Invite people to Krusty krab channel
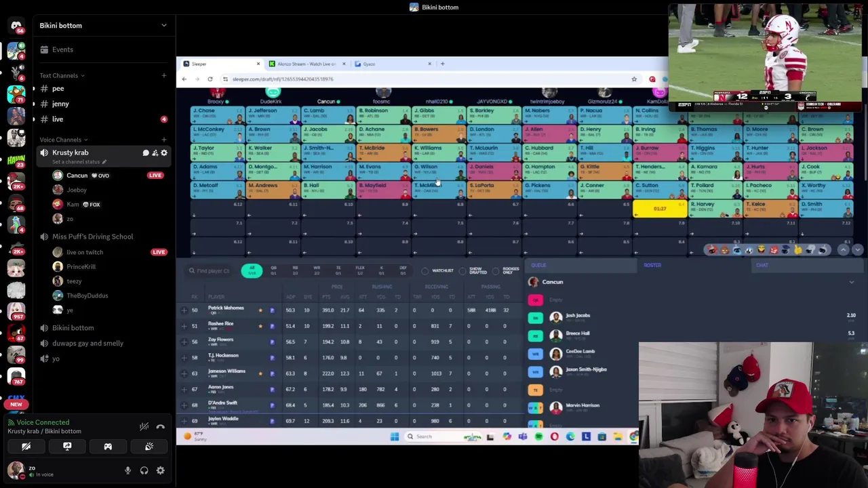The height and width of the screenshot is (488, 868). tap(155, 153)
